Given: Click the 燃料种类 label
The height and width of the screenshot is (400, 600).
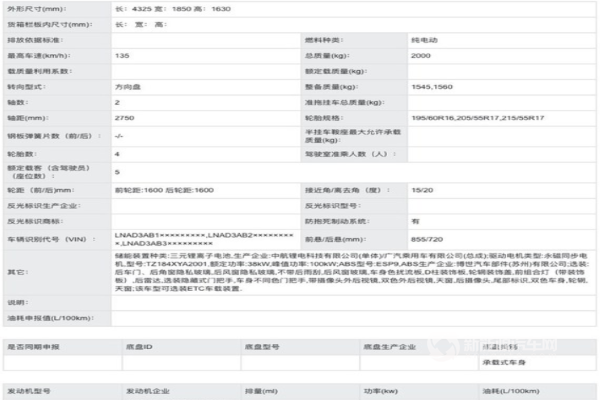Looking at the screenshot, I should click(x=324, y=40).
